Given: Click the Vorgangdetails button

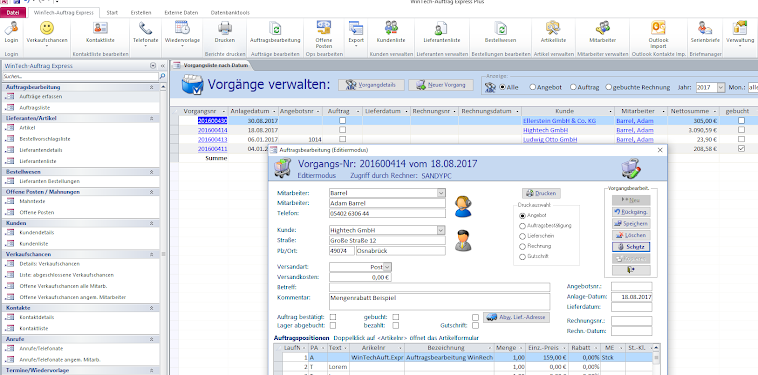Looking at the screenshot, I should tap(371, 85).
